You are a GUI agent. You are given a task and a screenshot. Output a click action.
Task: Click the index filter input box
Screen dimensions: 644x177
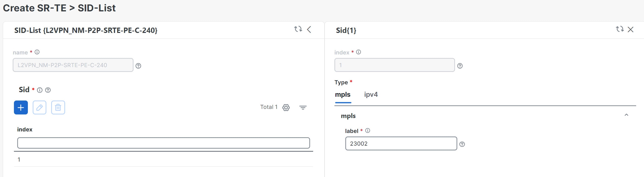point(163,143)
